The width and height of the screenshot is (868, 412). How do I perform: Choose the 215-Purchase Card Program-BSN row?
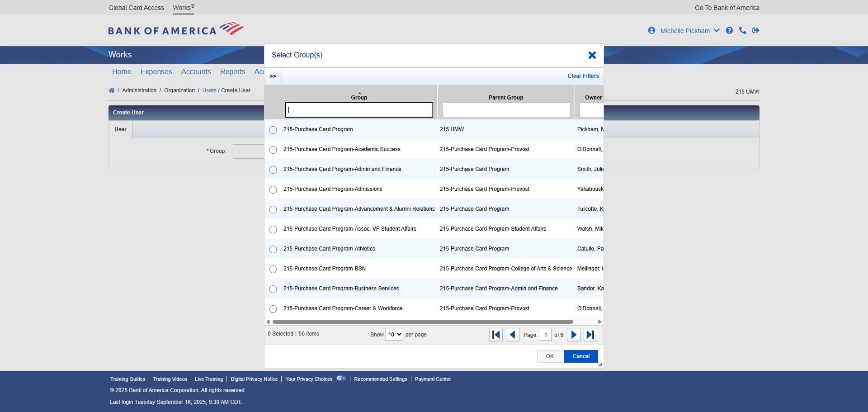tap(273, 269)
